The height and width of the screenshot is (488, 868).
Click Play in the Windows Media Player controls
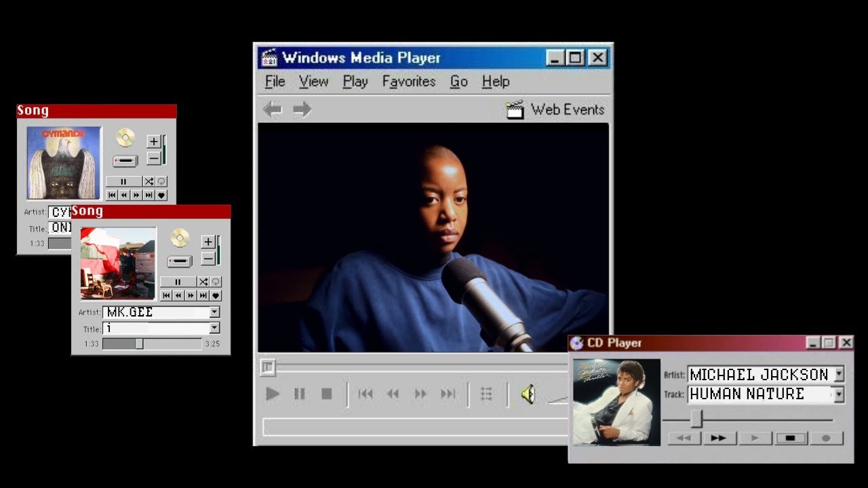(273, 394)
